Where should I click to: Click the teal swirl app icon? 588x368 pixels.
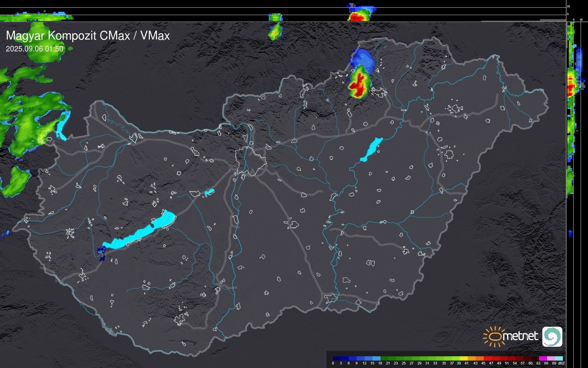point(552,337)
